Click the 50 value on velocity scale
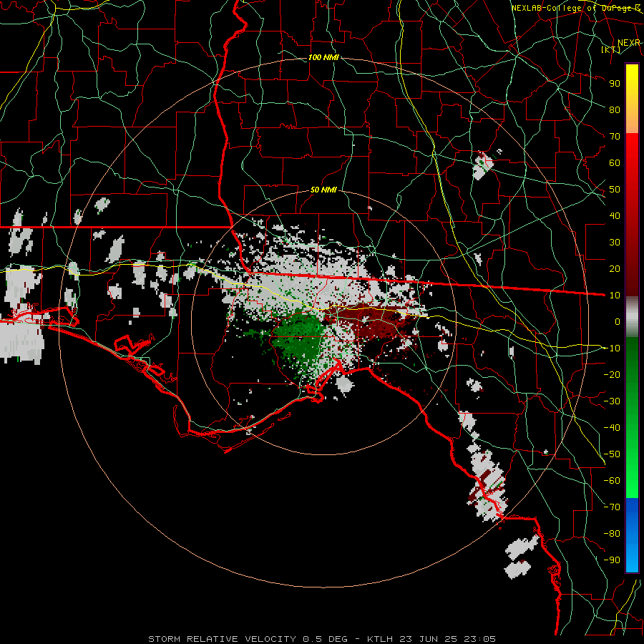The height and width of the screenshot is (644, 644). pos(615,190)
